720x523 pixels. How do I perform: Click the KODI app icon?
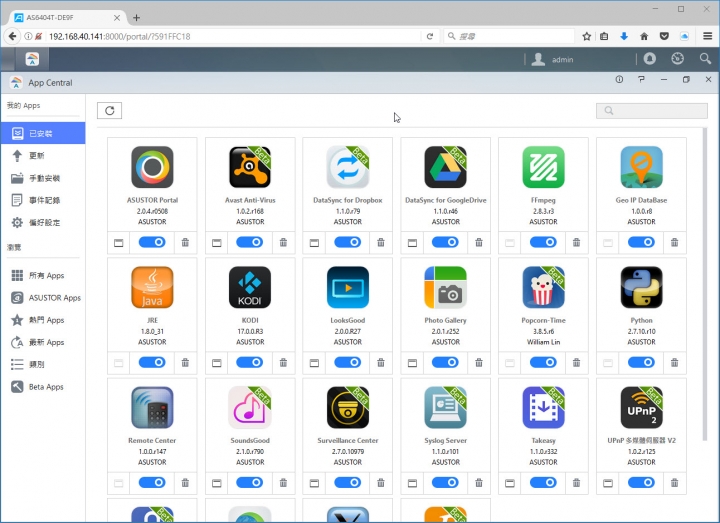point(250,287)
